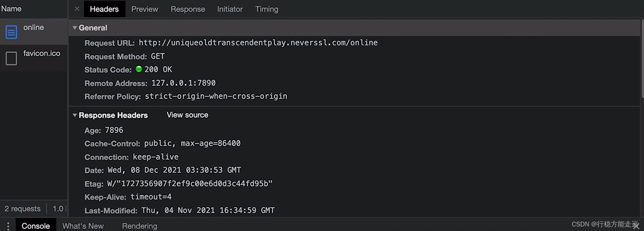644x231 pixels.
Task: Click the Request URL value
Action: click(258, 42)
